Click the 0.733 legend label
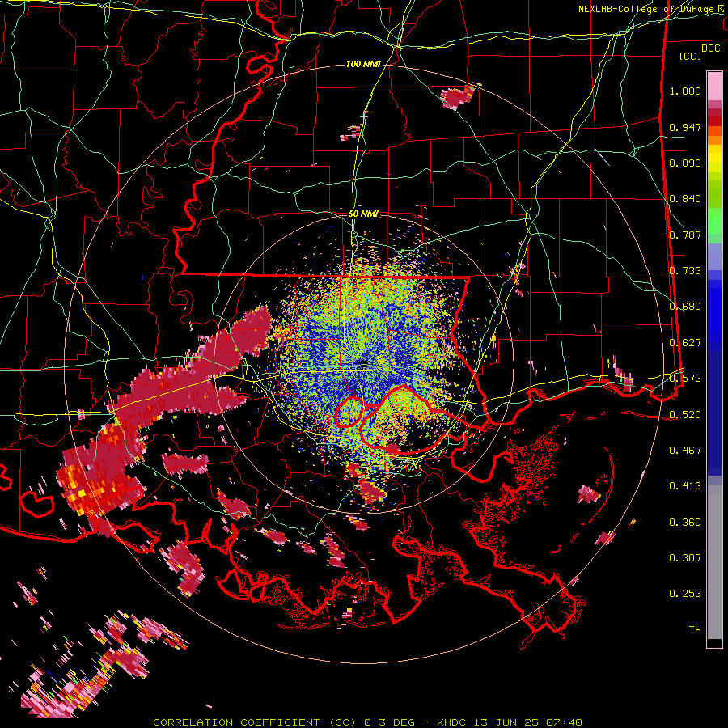This screenshot has width=728, height=728. (685, 271)
